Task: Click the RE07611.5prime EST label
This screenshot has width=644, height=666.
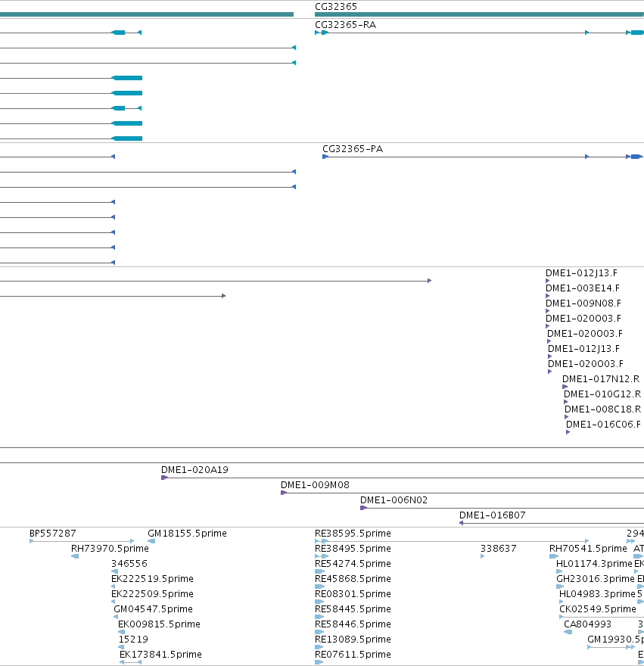Action: coord(353,655)
